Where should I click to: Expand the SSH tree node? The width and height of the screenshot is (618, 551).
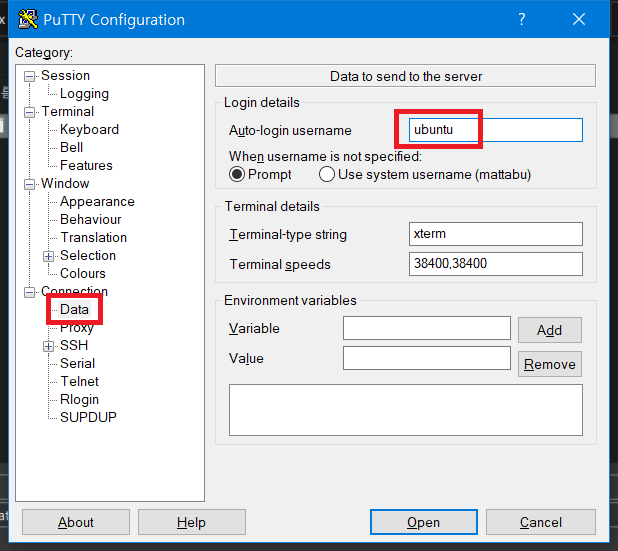coord(48,346)
